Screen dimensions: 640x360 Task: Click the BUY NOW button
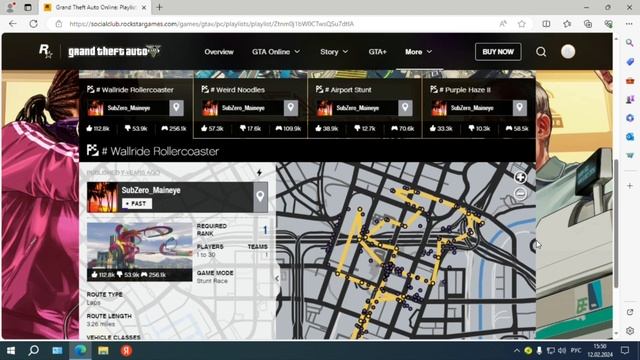tap(498, 52)
